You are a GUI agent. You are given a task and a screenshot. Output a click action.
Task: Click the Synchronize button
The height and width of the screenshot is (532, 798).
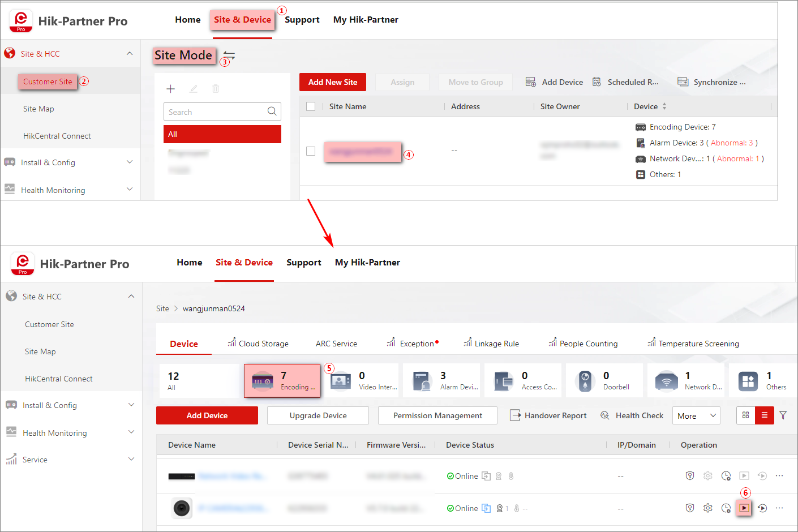pos(712,82)
